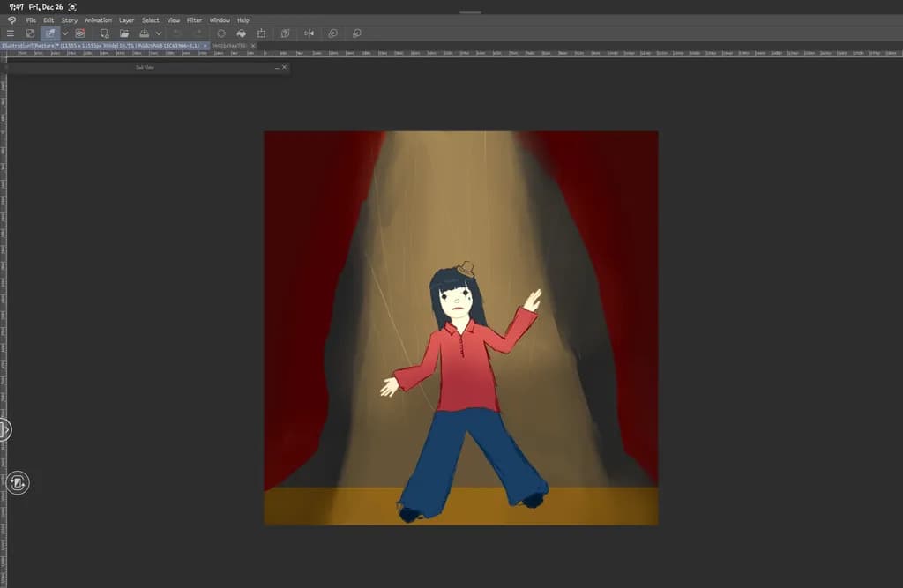Screen dimensions: 903x588
Task: Expand the dropdown beside the Save icon
Action: click(x=159, y=33)
